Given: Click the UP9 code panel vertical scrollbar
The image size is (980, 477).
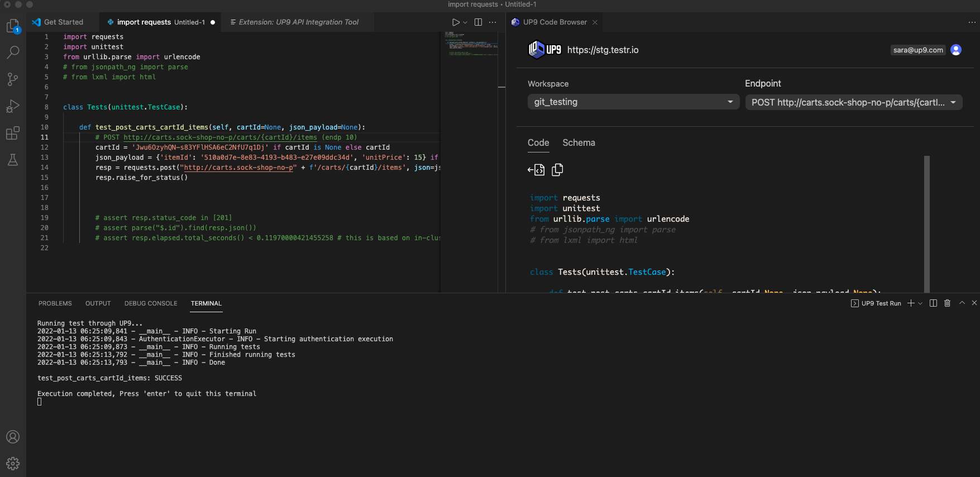Looking at the screenshot, I should (x=927, y=223).
